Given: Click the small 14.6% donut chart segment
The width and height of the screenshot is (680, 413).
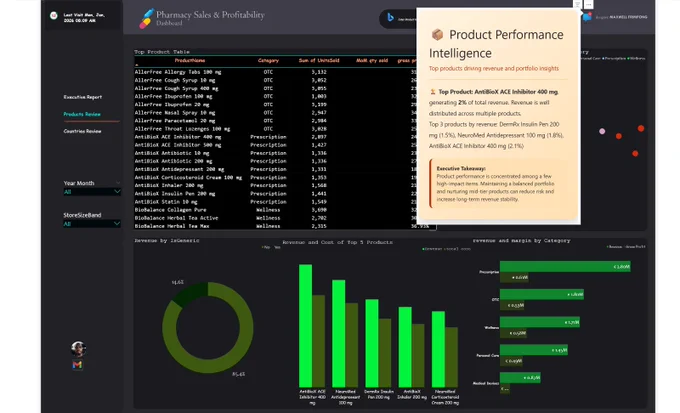Looking at the screenshot, I should [189, 293].
